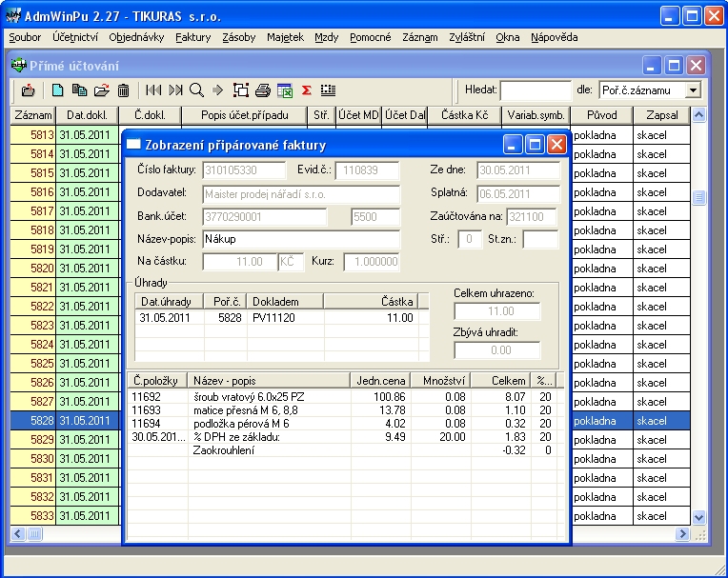
Task: Delete record using the trash can icon
Action: [124, 90]
